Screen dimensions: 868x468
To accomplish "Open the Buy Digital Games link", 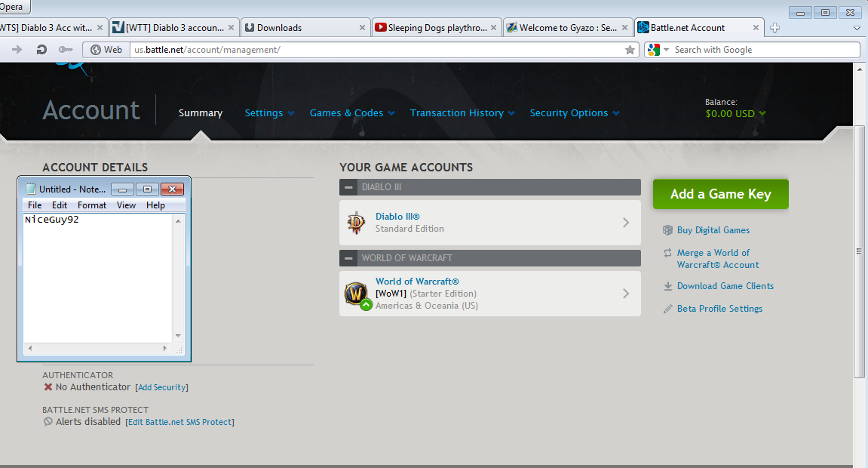I will 713,229.
